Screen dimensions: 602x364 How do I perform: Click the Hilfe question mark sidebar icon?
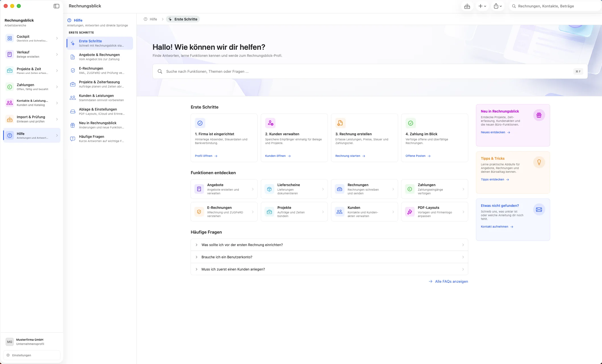click(10, 136)
